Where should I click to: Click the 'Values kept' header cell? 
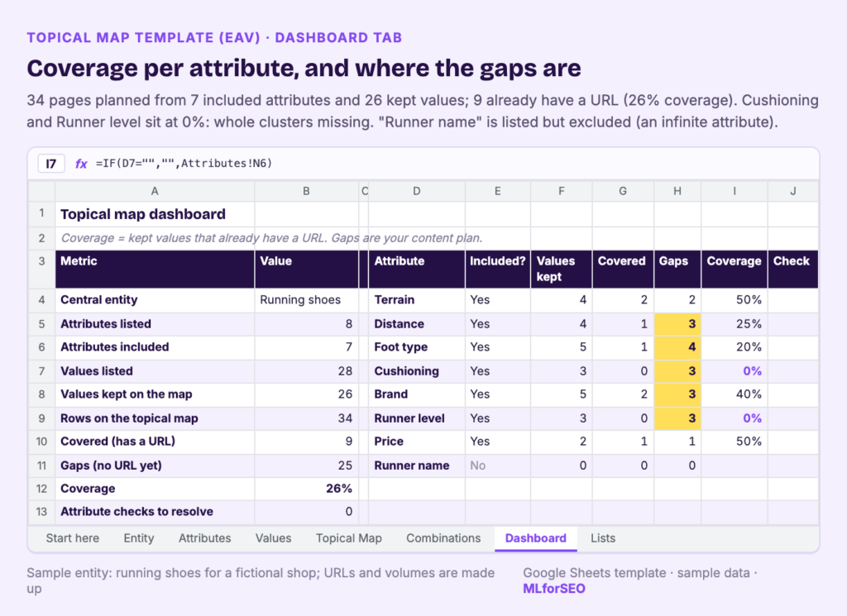coord(562,269)
